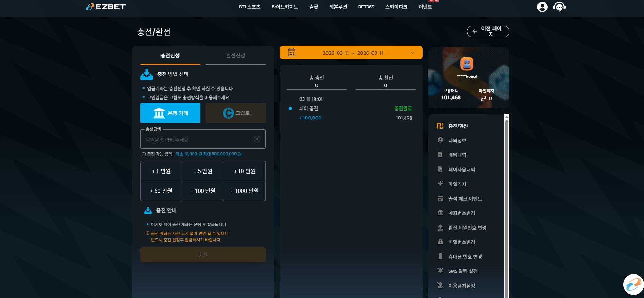Open 이벤트 menu item
This screenshot has height=298, width=644.
[x=425, y=7]
